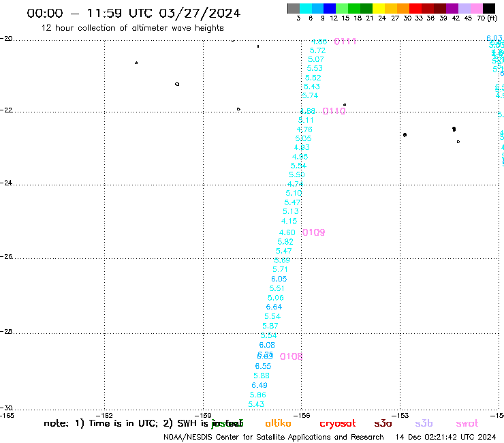504x443 pixels.
Task: Click the pink 0111 time label
Action: click(x=345, y=41)
